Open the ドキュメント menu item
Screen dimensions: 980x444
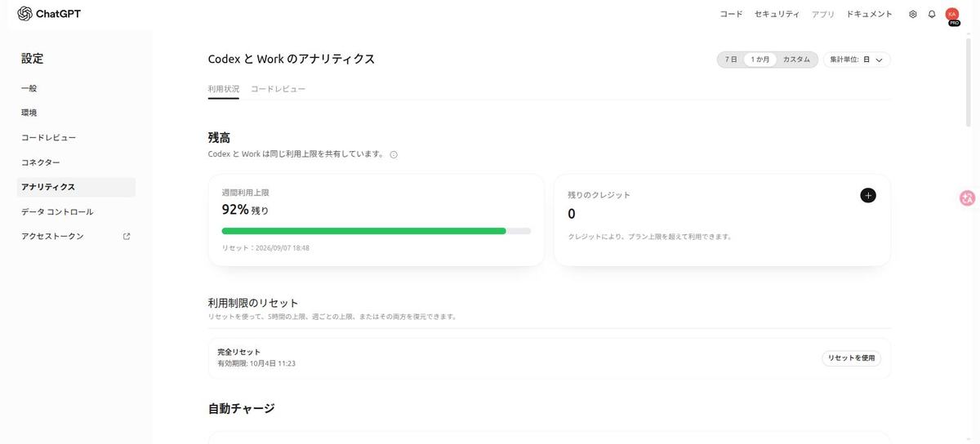tap(870, 14)
